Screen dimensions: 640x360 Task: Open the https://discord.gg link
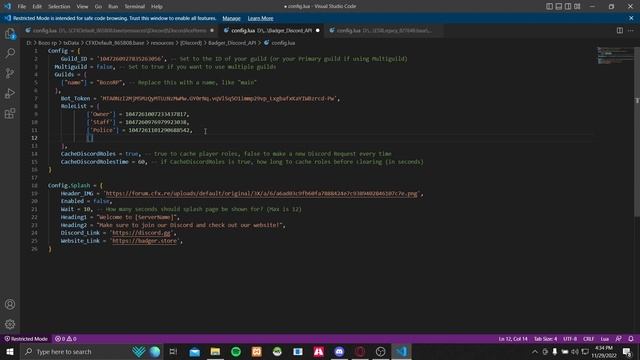[x=141, y=233]
